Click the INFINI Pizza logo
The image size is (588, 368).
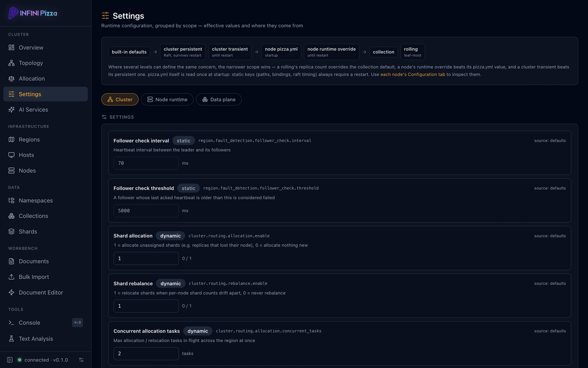[33, 13]
